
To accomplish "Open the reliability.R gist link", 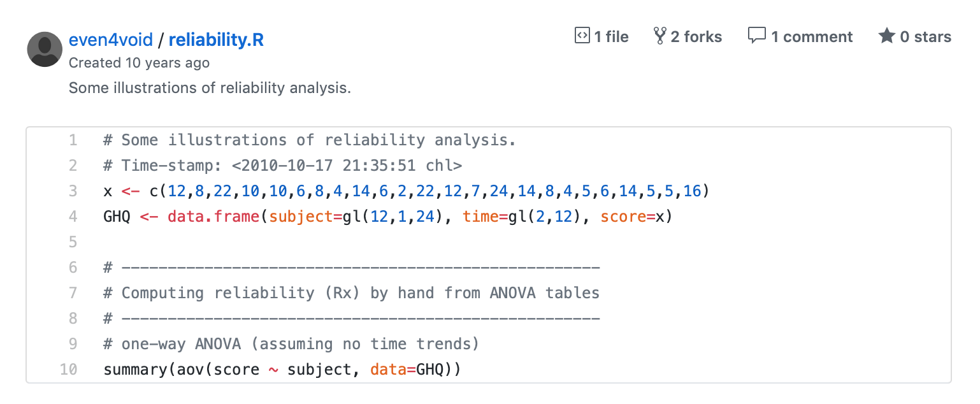I will [216, 40].
